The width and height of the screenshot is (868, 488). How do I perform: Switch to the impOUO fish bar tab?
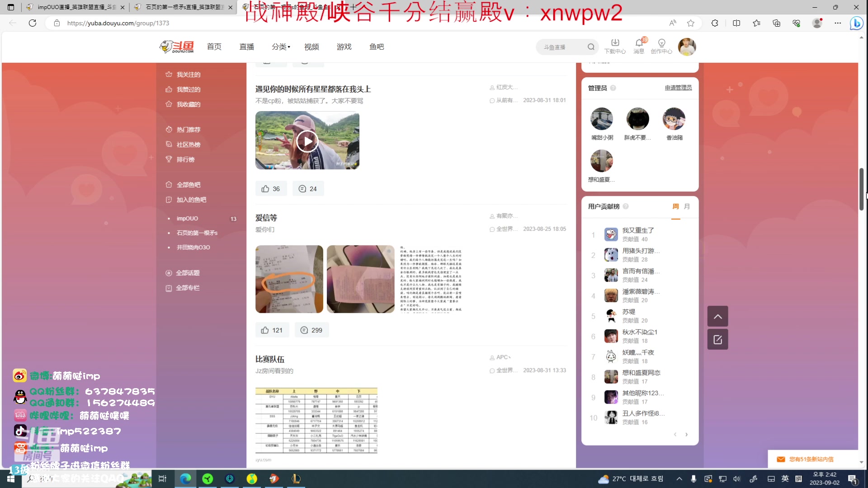tap(187, 218)
